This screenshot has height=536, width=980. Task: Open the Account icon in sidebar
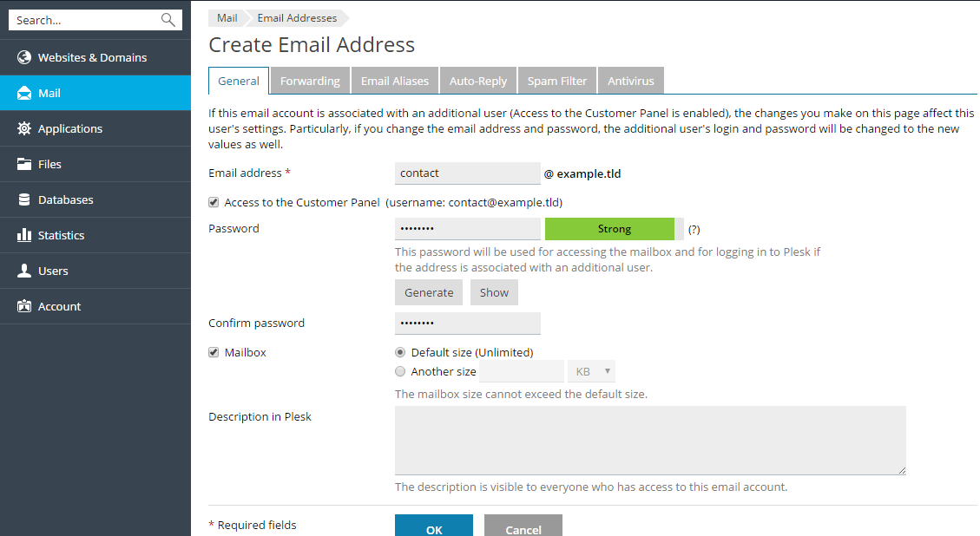coord(24,306)
